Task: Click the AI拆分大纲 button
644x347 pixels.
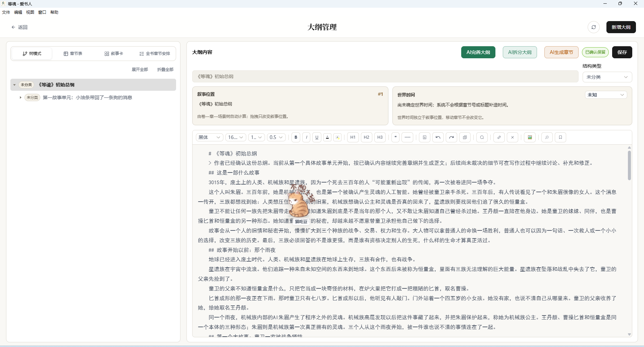Action: 520,52
